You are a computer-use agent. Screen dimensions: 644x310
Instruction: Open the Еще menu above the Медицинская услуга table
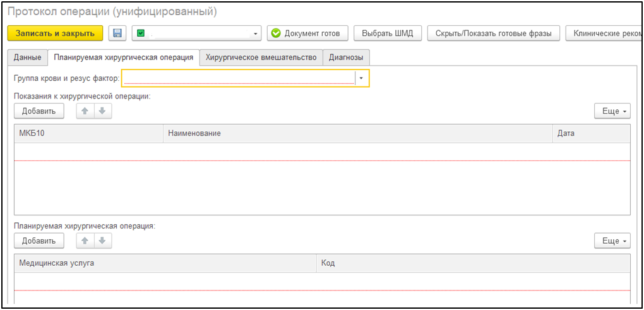tap(612, 241)
